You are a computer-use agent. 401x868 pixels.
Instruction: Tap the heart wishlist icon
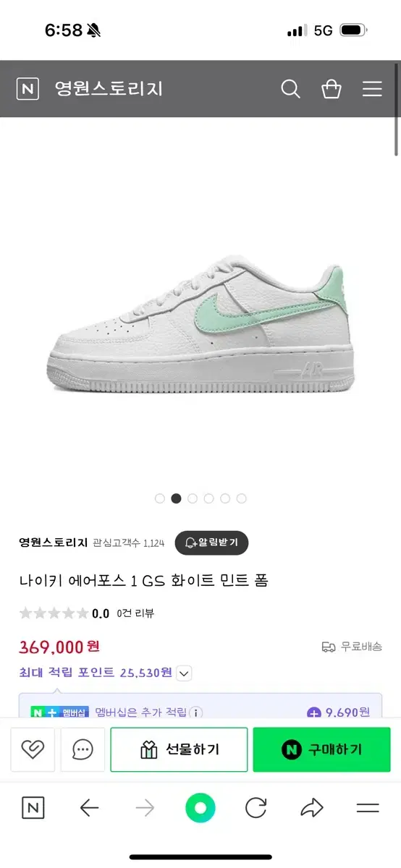click(33, 749)
